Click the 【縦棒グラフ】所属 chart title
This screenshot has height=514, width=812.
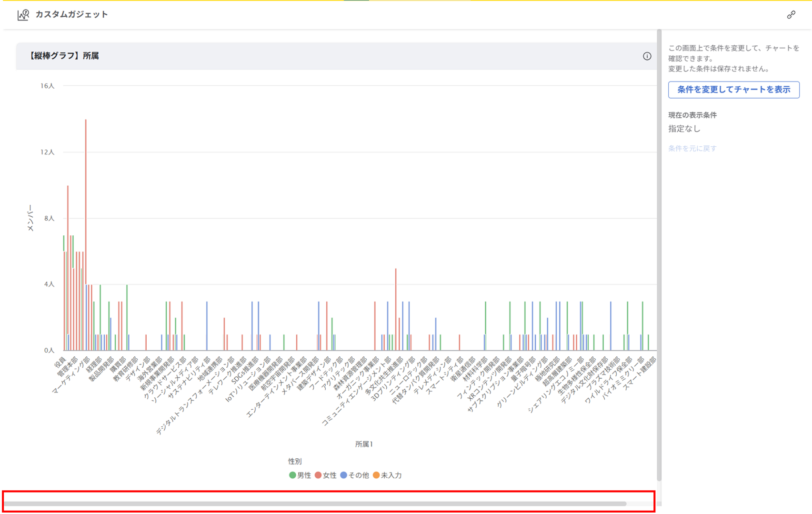63,56
